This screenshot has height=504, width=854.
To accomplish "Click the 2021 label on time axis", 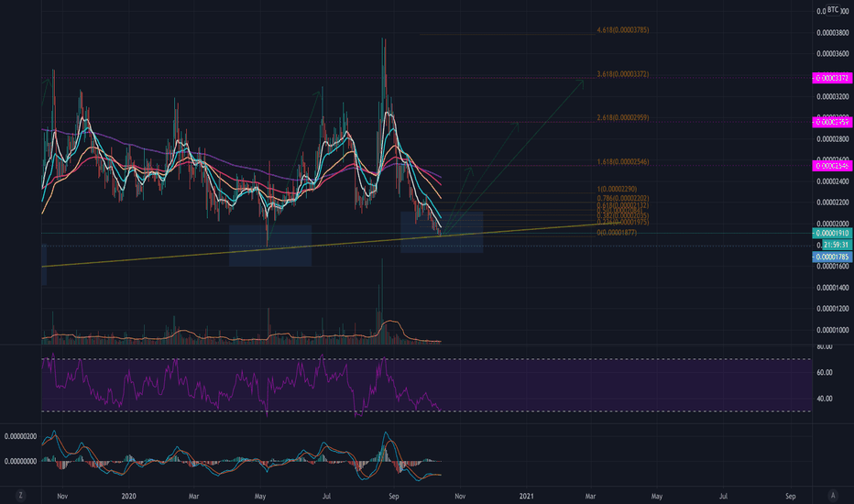I will tap(526, 497).
